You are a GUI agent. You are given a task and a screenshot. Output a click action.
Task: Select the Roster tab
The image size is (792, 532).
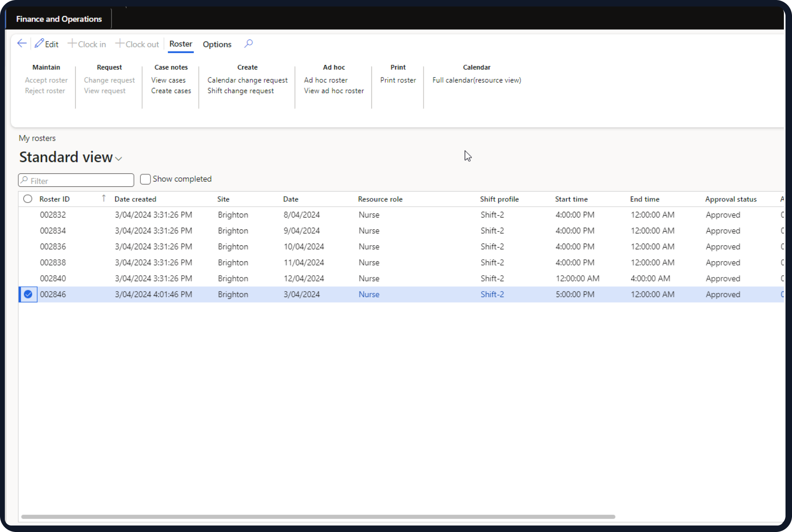pyautogui.click(x=181, y=44)
